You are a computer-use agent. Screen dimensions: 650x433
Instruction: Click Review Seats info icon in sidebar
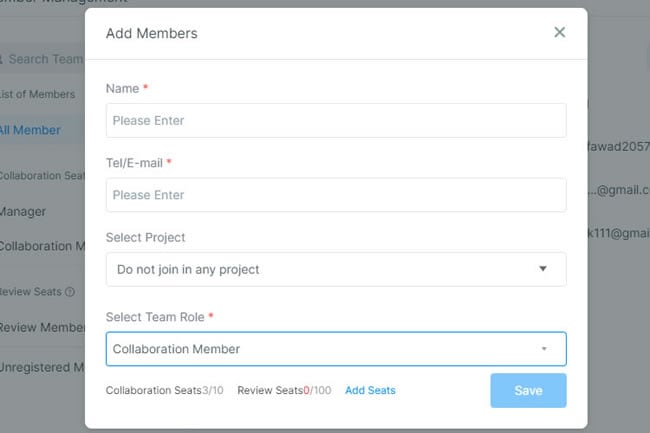pos(70,292)
